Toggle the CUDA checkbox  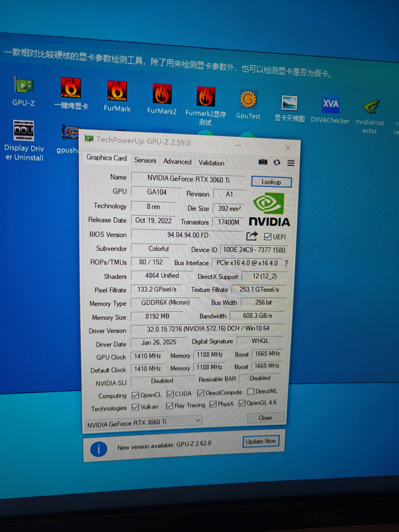[x=170, y=394]
